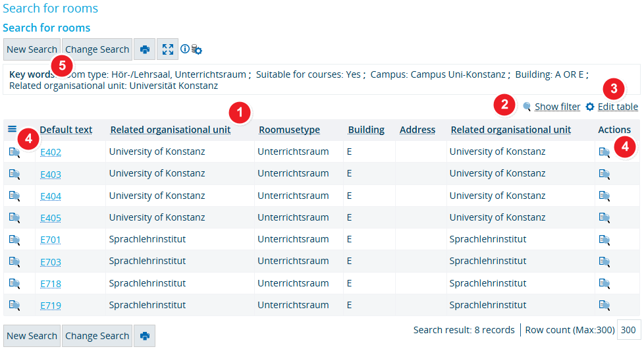Click the Show filter link
Image resolution: width=644 pixels, height=351 pixels.
coord(557,107)
